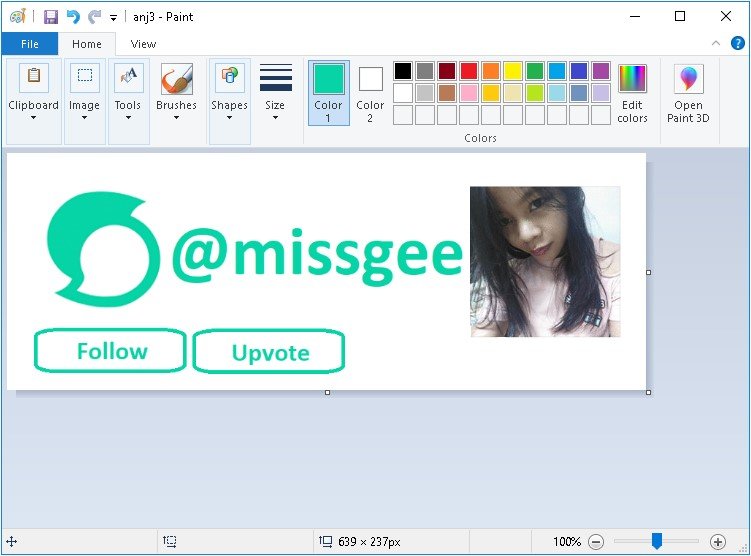
Task: Redo the last undone action
Action: [94, 17]
